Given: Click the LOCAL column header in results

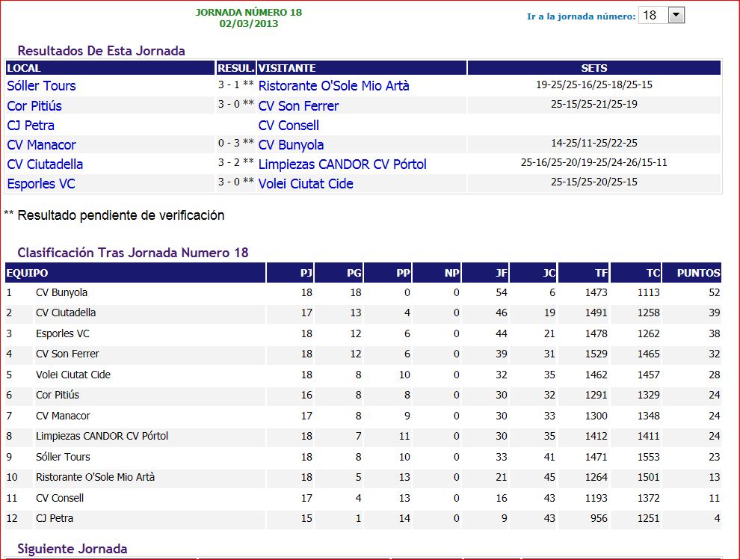Looking at the screenshot, I should 110,68.
